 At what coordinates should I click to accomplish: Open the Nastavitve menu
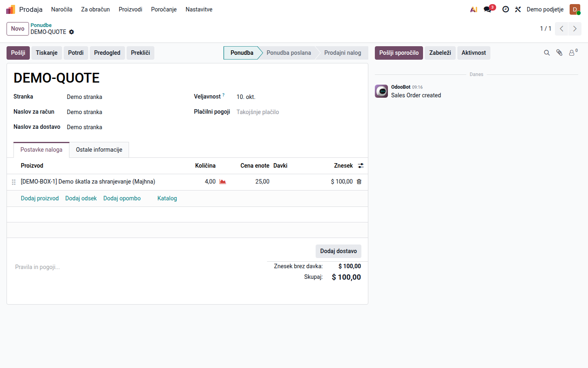(199, 9)
